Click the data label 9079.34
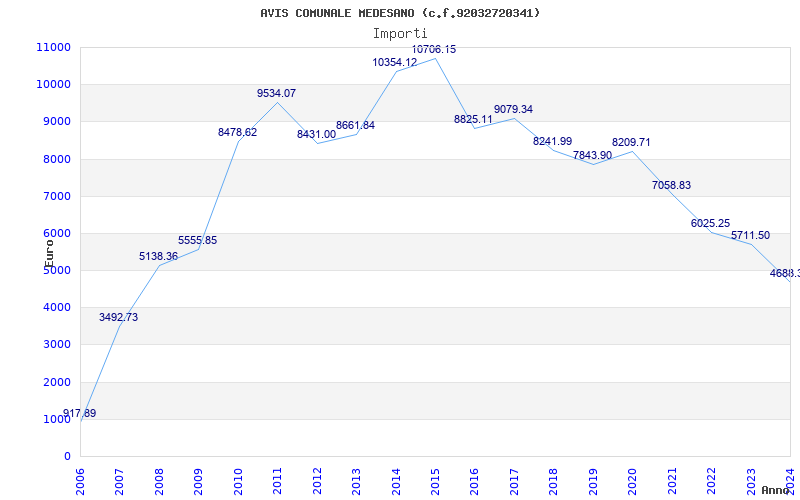This screenshot has height=500, width=800. [x=513, y=109]
